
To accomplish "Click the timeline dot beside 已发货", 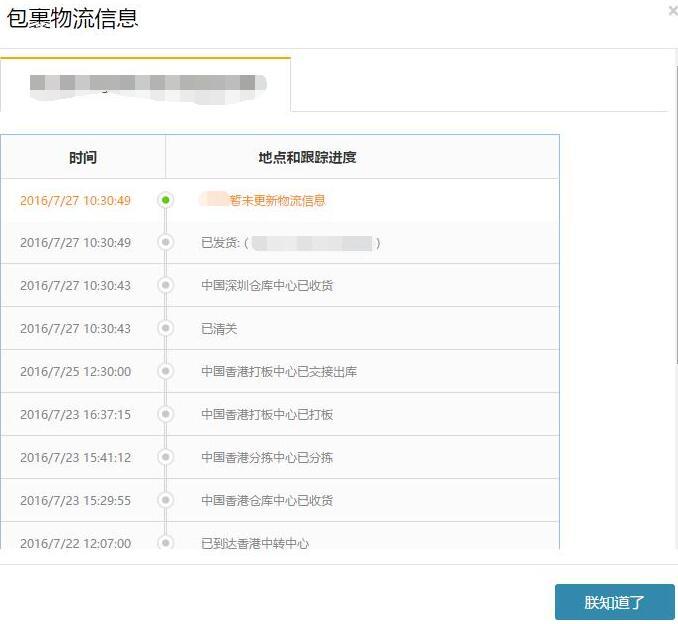I will click(x=166, y=242).
